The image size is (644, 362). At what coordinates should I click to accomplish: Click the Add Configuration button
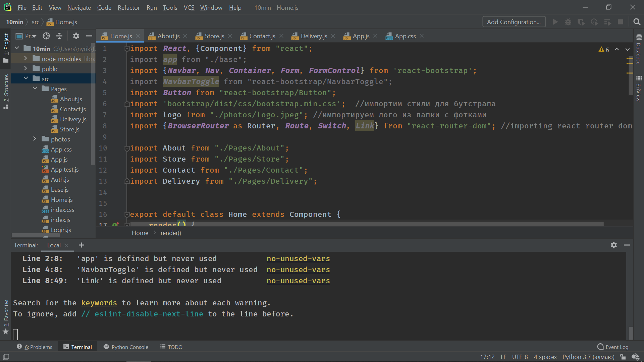514,22
